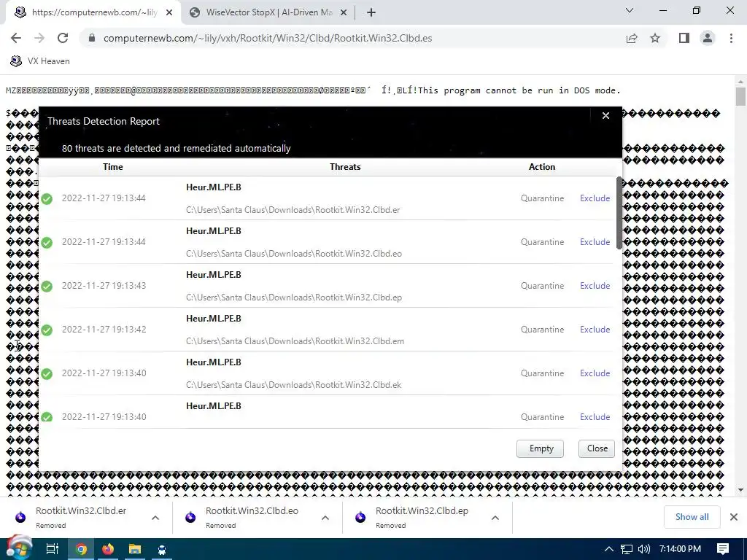This screenshot has width=747, height=560.
Task: Click the page scrollbar down arrow
Action: [x=740, y=490]
